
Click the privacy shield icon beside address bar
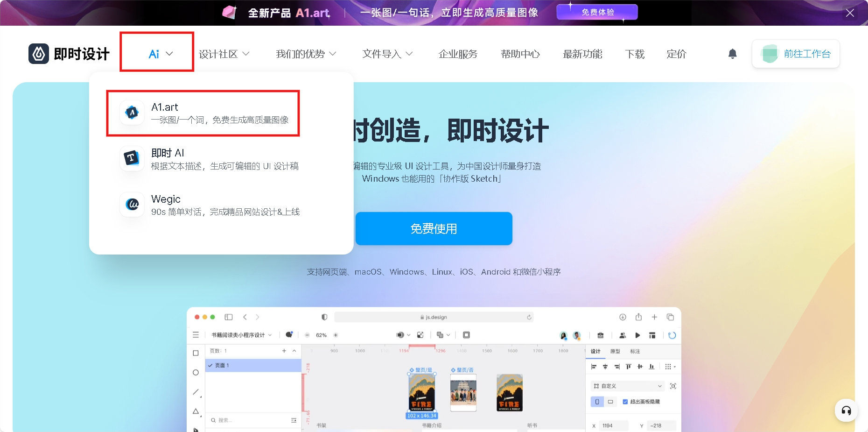(x=324, y=317)
